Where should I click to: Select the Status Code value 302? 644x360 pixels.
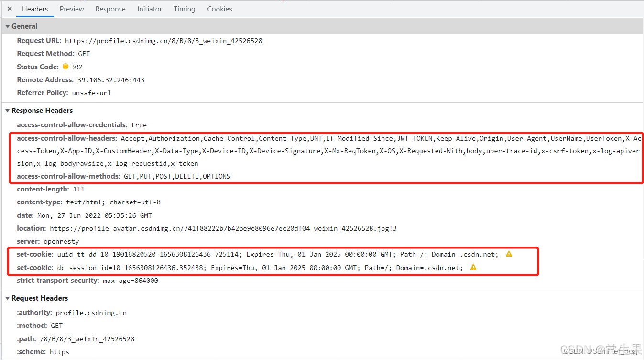76,67
